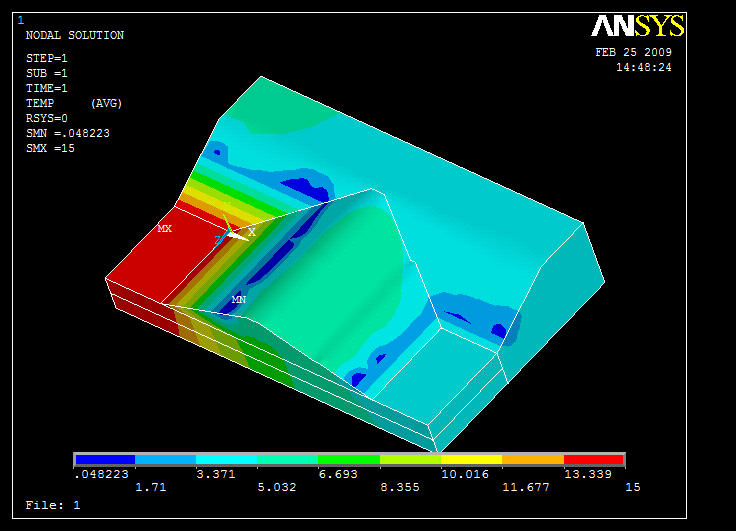Click the darkest blue legend swatch

(104, 460)
